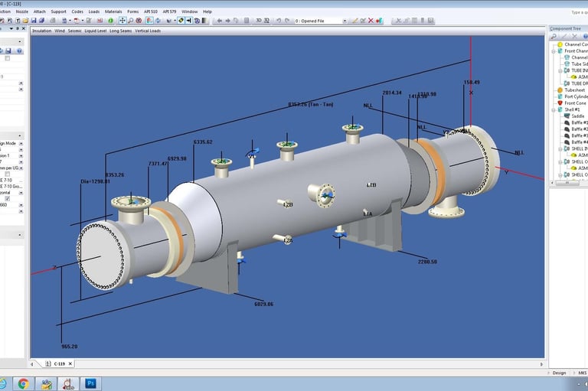Click the help icon in Component Tree toolbar
This screenshot has height=391, width=588.
tap(586, 37)
